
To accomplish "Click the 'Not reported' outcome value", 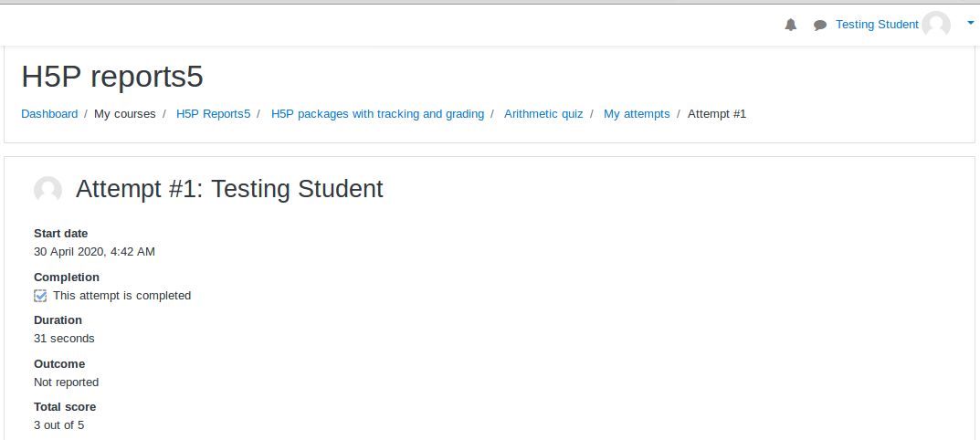I will tap(67, 382).
